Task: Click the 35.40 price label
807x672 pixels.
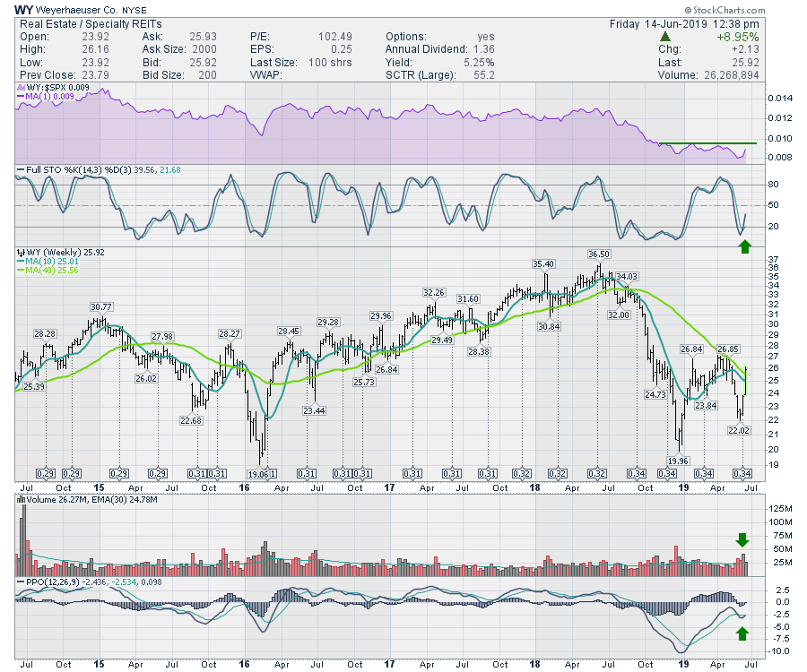Action: [543, 263]
